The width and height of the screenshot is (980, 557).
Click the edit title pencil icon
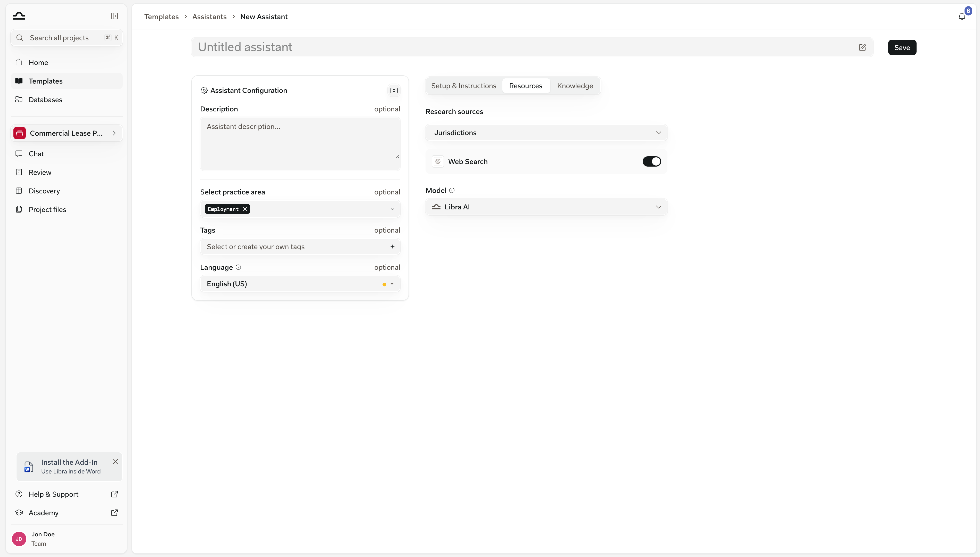[862, 47]
